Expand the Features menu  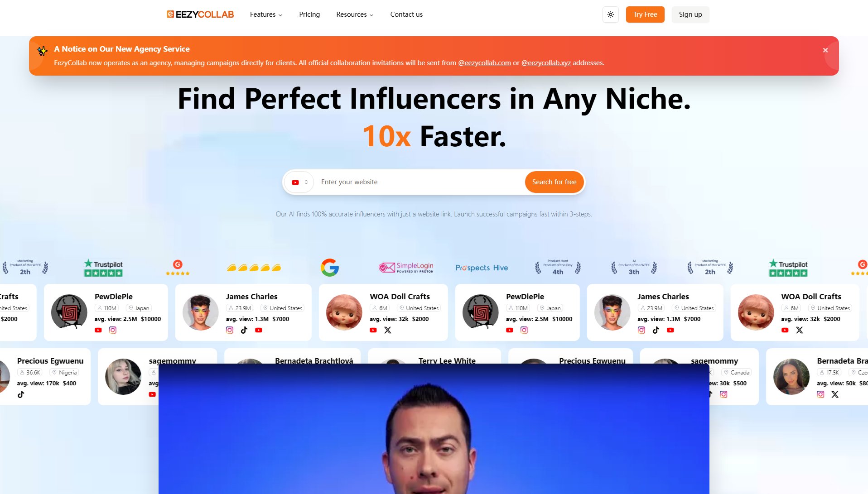[x=266, y=14]
